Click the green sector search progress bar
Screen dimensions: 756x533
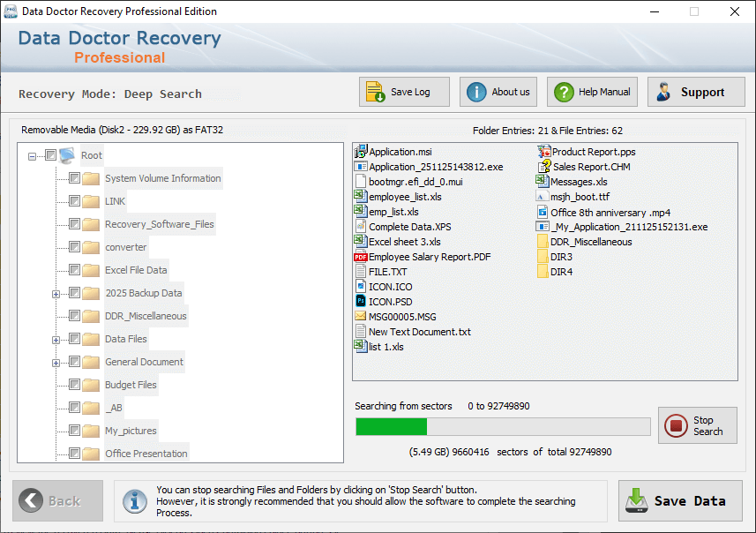click(503, 426)
